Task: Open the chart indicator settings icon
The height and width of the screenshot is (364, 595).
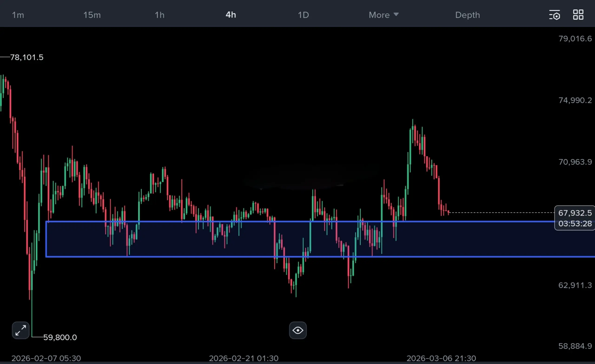Action: click(554, 15)
